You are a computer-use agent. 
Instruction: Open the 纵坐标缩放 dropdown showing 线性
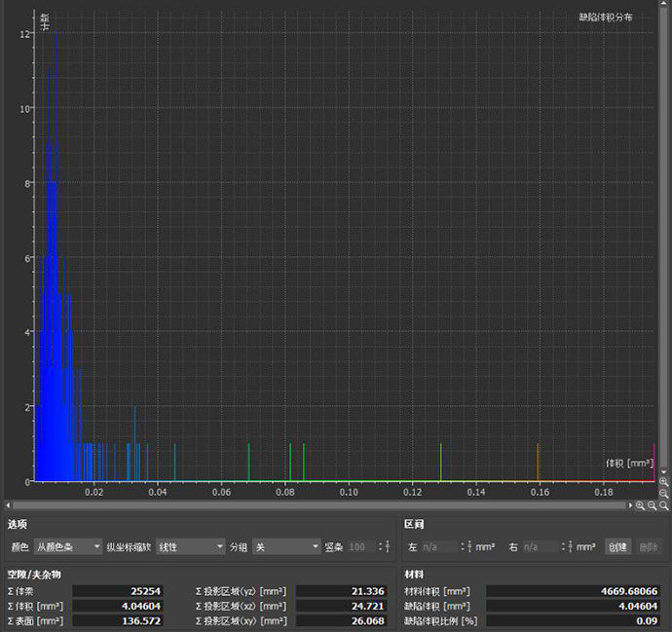pos(191,547)
